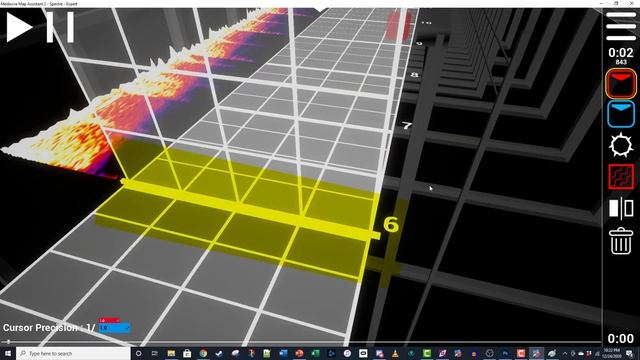Open the small red precision dropdown
The height and width of the screenshot is (360, 640).
[x=109, y=320]
